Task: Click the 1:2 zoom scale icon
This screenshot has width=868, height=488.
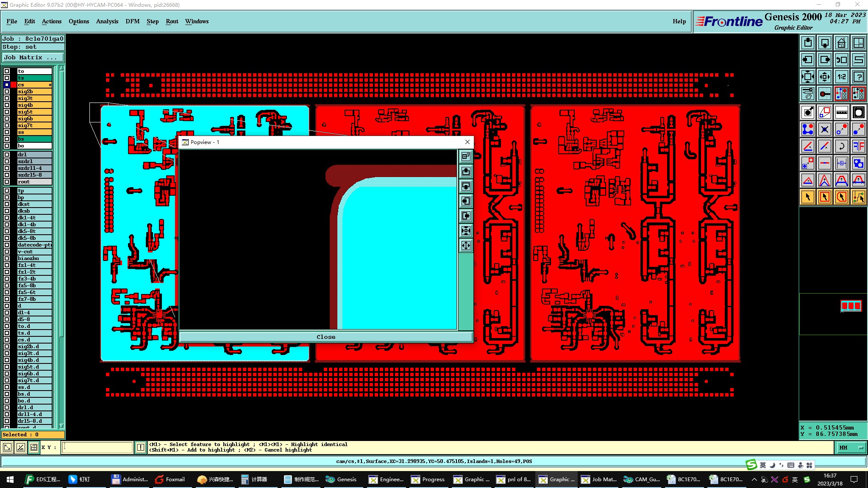Action: click(x=841, y=77)
